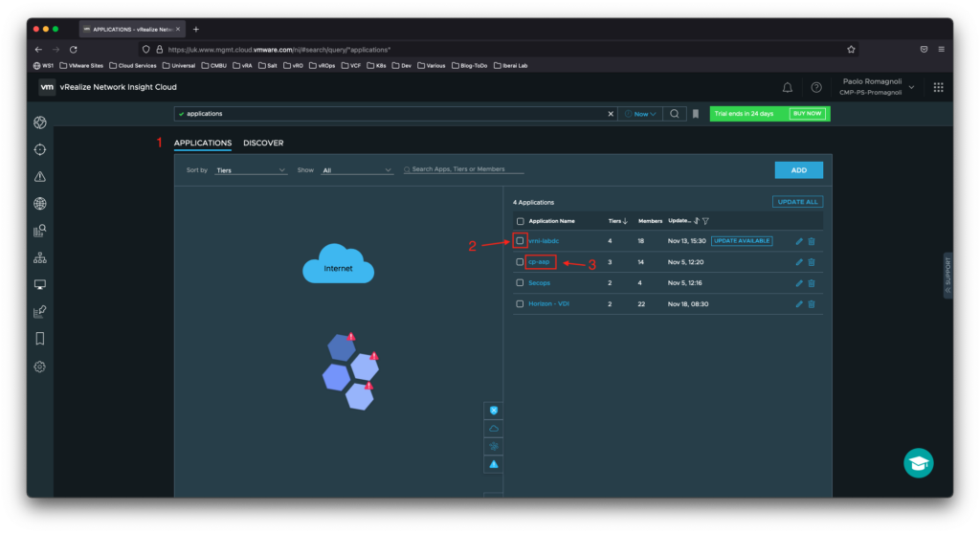The image size is (980, 533).
Task: Edit the cp-aap application
Action: pos(799,262)
